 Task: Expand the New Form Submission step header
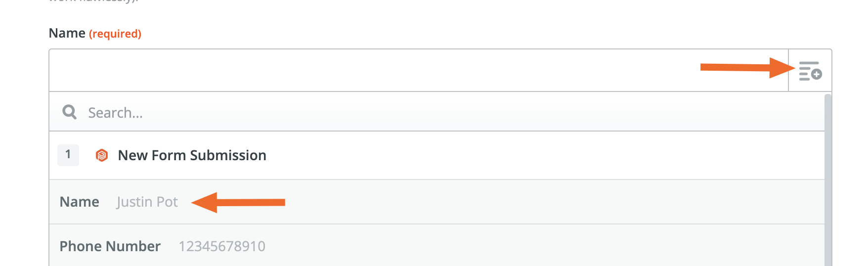(x=436, y=155)
